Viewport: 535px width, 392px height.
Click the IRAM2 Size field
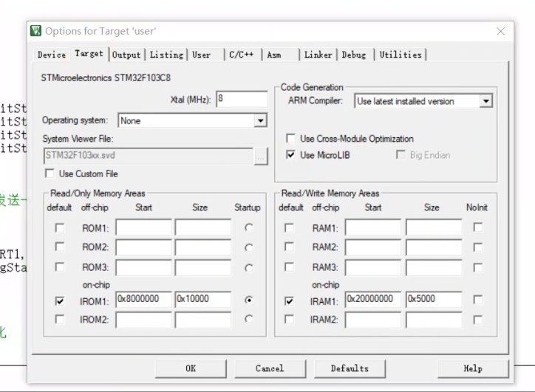click(x=434, y=320)
